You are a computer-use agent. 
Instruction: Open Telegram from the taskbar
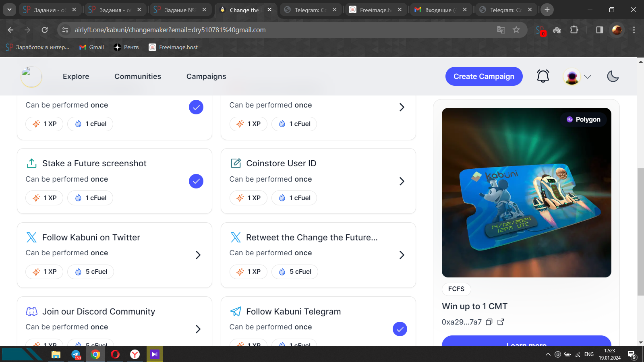tap(76, 354)
